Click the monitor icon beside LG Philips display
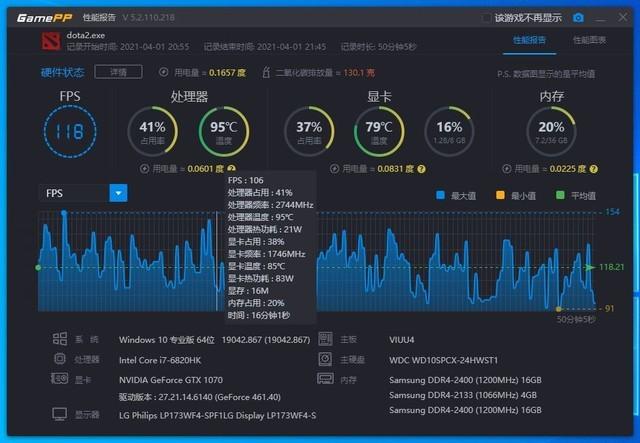Screen dimensions: 640x443 tap(60, 414)
